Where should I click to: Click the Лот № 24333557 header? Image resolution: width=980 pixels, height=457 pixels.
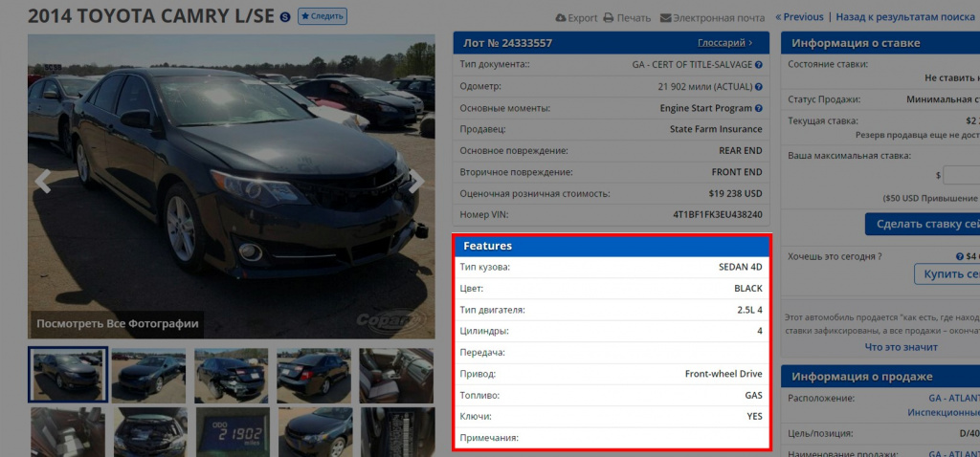tap(507, 43)
